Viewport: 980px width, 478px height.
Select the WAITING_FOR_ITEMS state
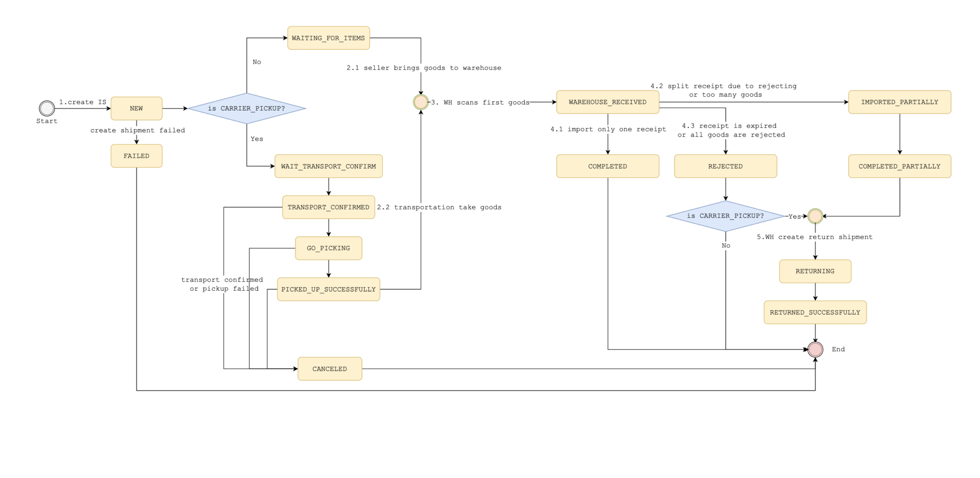[x=328, y=38]
